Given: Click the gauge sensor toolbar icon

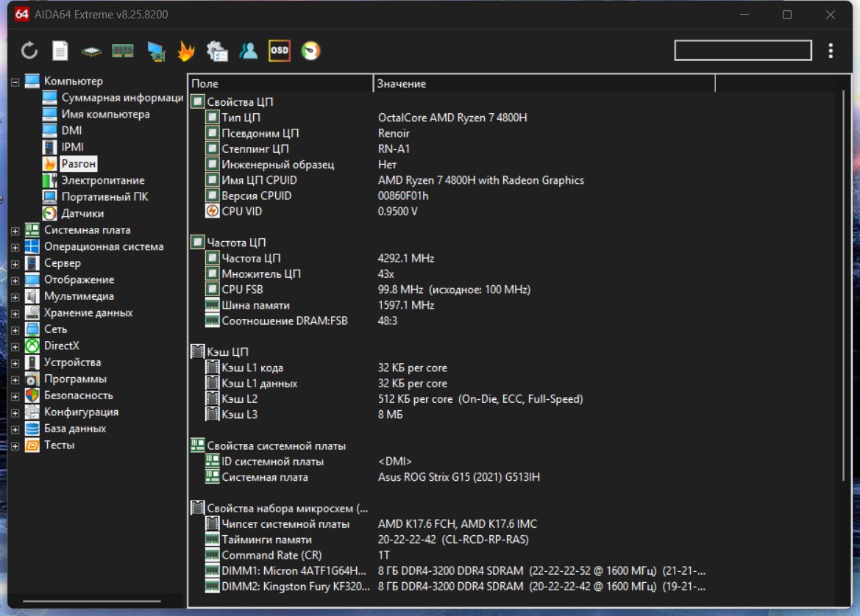Looking at the screenshot, I should [x=310, y=51].
